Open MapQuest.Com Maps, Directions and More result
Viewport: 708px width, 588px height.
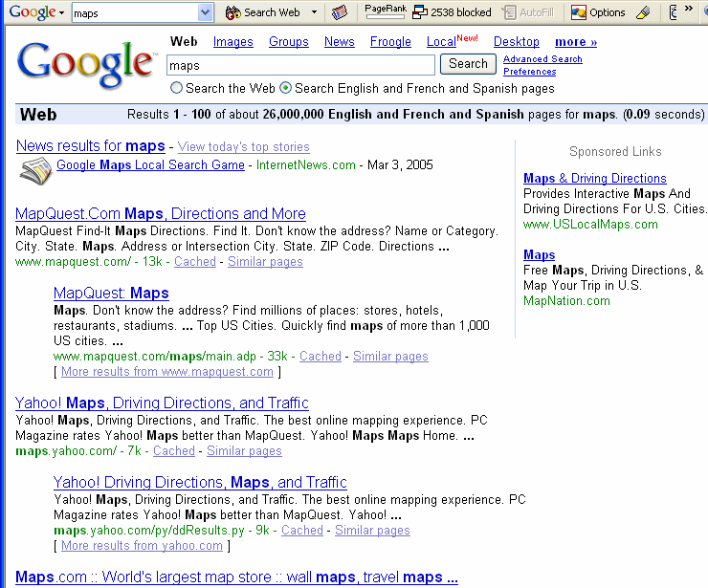click(x=161, y=213)
